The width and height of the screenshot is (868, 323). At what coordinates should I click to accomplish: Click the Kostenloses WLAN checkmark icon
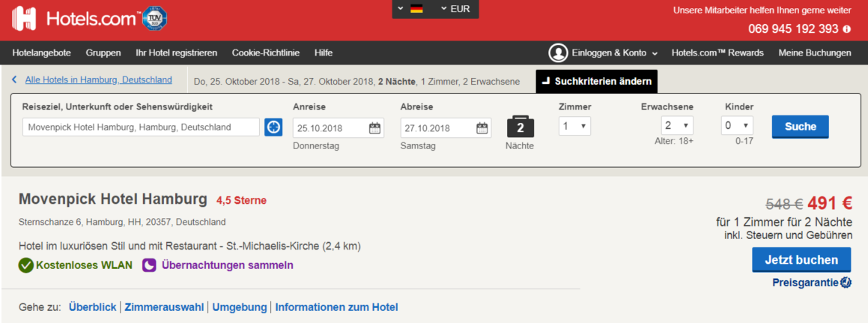pos(26,265)
